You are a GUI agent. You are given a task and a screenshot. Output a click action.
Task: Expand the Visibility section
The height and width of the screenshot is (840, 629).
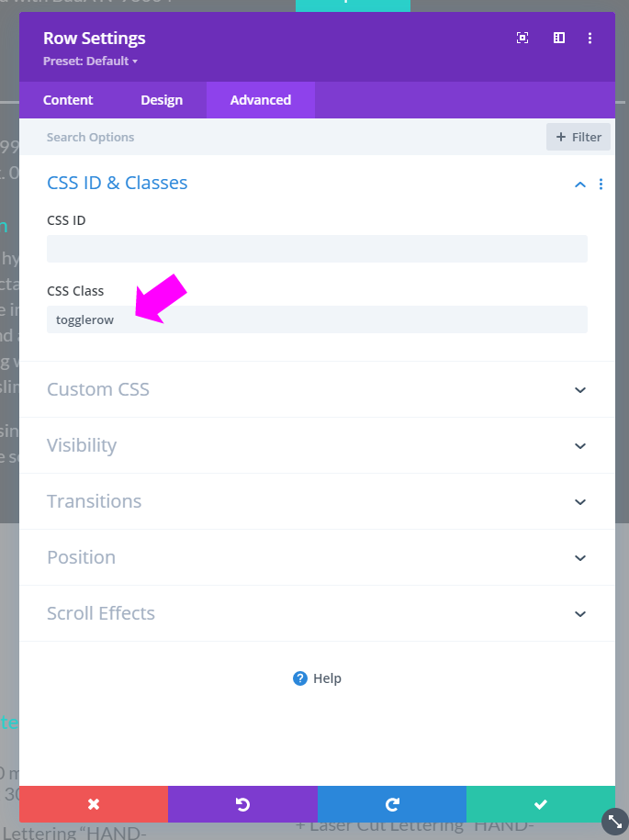pyautogui.click(x=317, y=445)
